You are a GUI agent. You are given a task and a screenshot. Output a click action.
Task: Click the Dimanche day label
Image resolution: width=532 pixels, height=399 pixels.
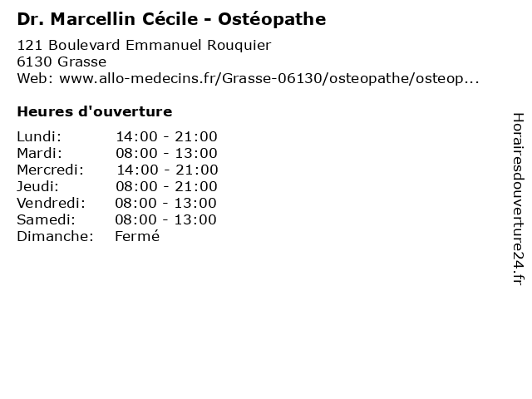[x=55, y=236]
